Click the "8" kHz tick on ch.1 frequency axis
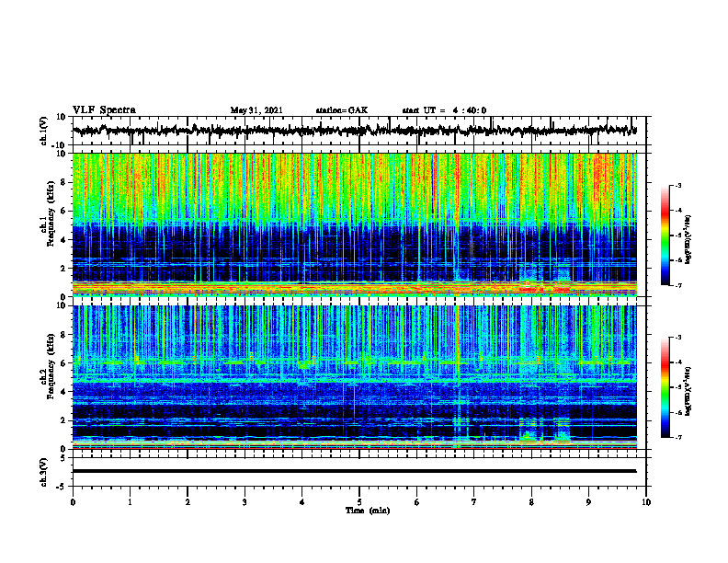Screen dimensions: 728x563 64,182
